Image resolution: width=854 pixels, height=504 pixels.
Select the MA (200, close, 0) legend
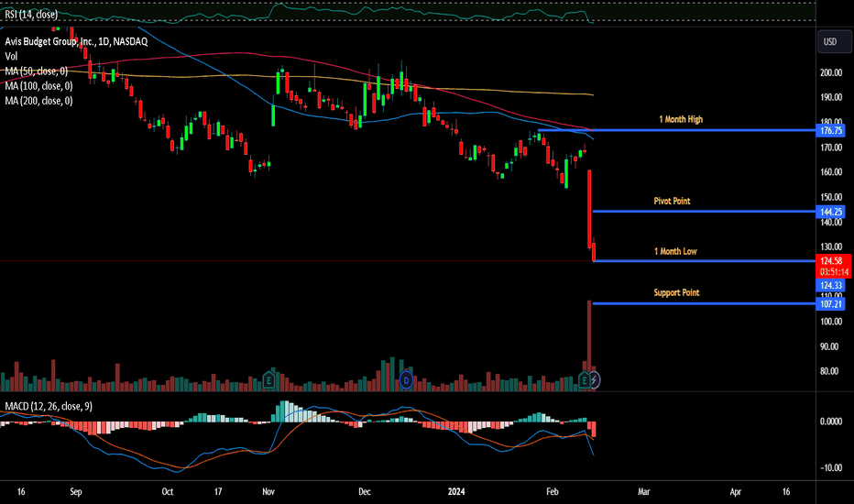[38, 100]
